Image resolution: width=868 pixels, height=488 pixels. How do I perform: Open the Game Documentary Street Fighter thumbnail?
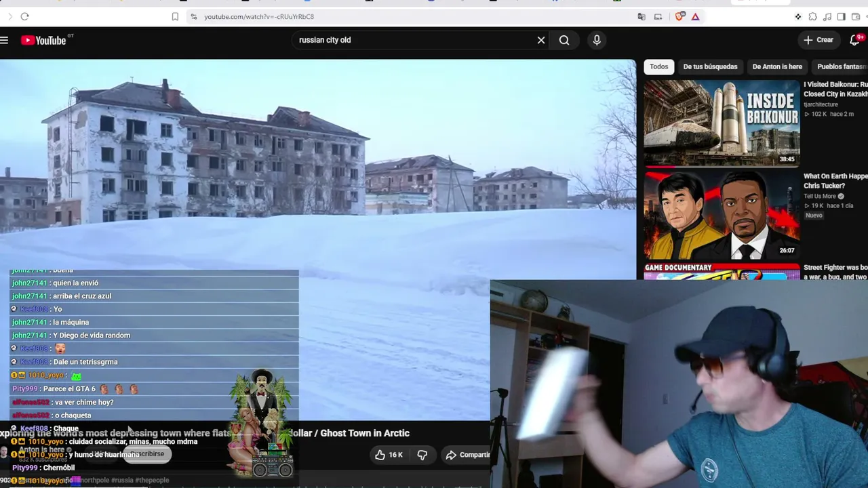[x=722, y=271]
